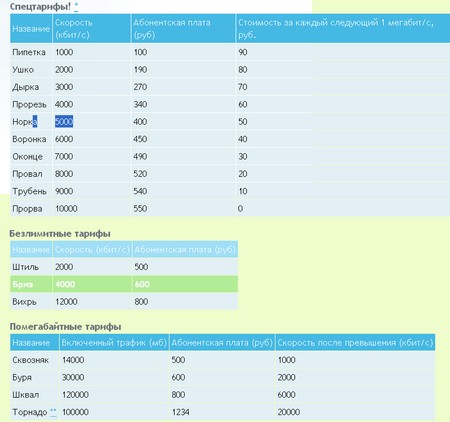This screenshot has height=422, width=450.
Task: Click speed value 3000 in Дырка row
Action: pos(64,87)
